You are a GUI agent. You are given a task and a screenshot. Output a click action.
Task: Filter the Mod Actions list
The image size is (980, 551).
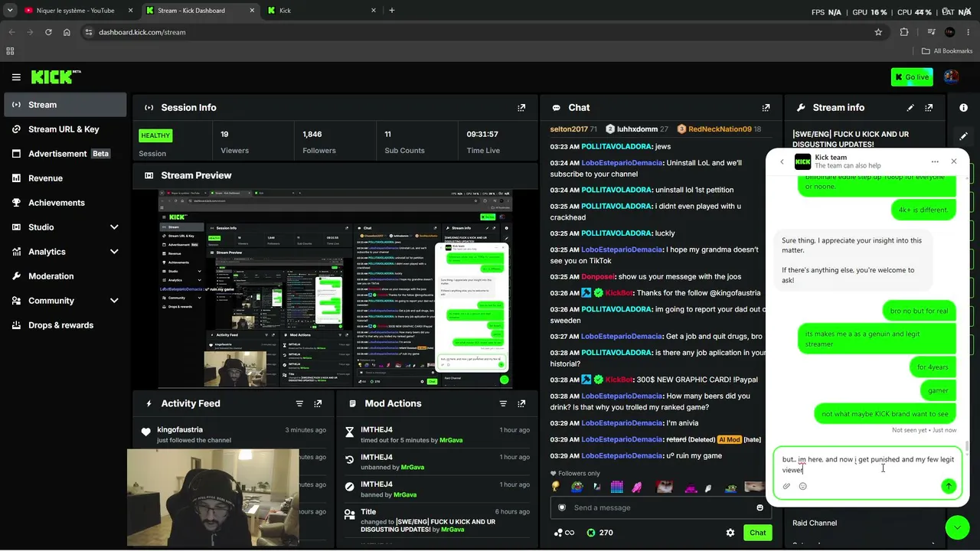point(503,403)
